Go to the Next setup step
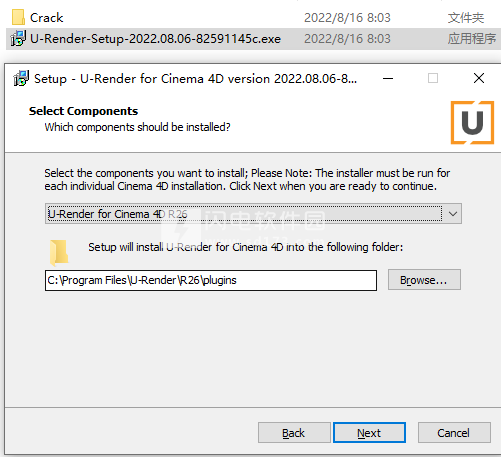Image resolution: width=501 pixels, height=457 pixels. 369,433
